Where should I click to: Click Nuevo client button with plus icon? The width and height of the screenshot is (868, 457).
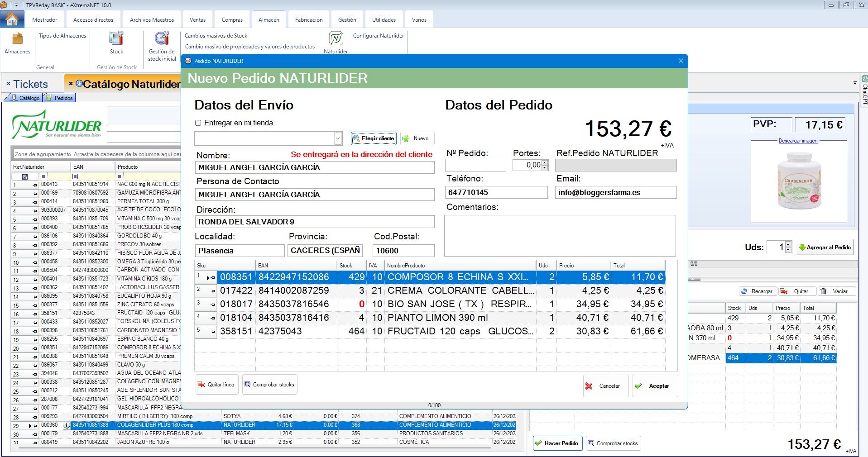click(417, 138)
